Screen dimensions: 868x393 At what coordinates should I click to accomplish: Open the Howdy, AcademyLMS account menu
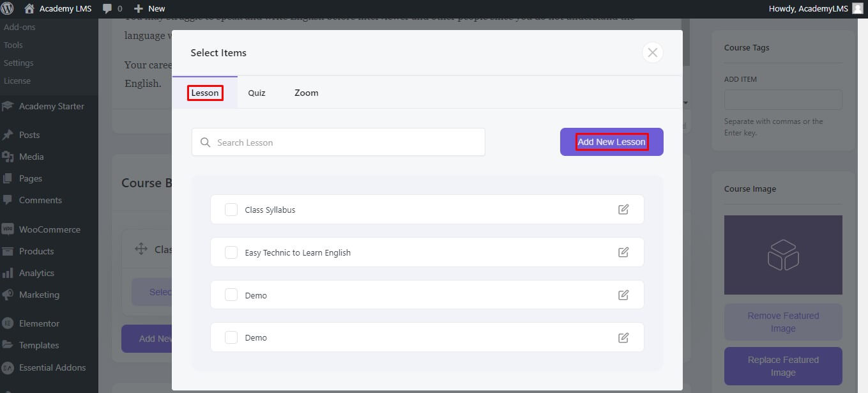[x=816, y=8]
